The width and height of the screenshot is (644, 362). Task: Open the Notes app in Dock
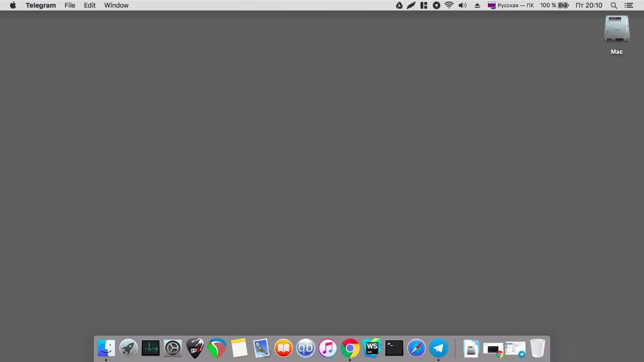(239, 348)
